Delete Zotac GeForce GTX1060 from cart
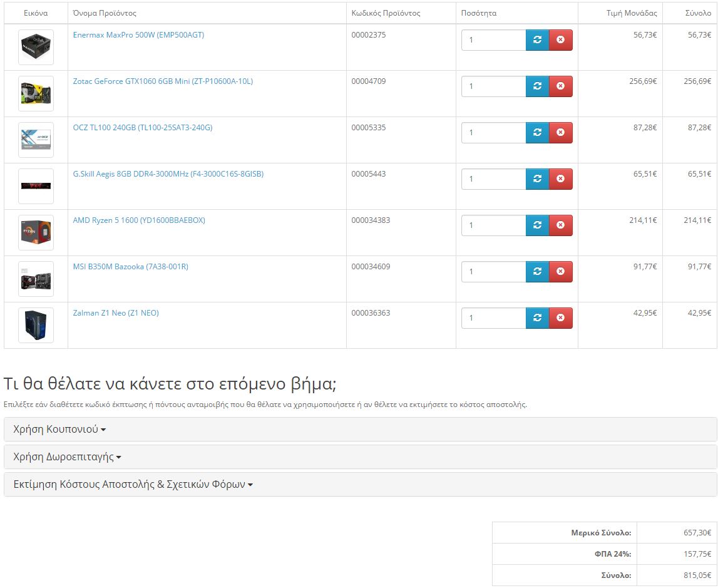Viewport: 718px width, 588px height. point(560,86)
